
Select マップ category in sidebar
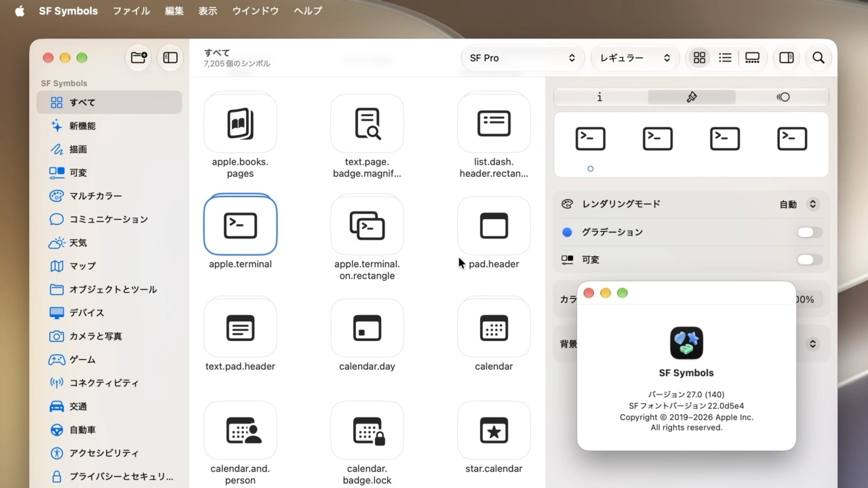point(109,266)
